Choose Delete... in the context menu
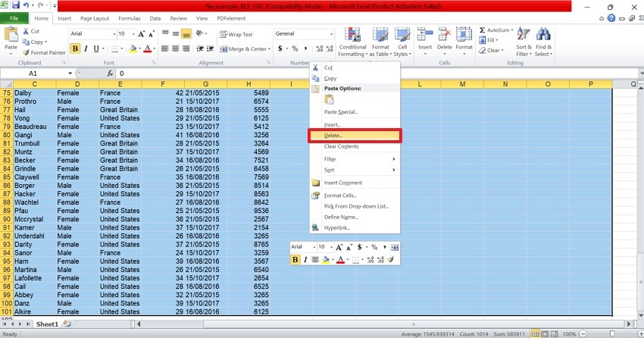The height and width of the screenshot is (338, 644). 355,136
